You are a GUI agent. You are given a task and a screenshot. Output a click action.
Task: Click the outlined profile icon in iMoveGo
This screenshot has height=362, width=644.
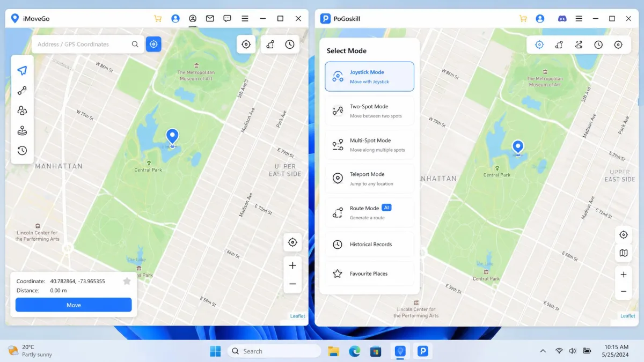tap(192, 18)
